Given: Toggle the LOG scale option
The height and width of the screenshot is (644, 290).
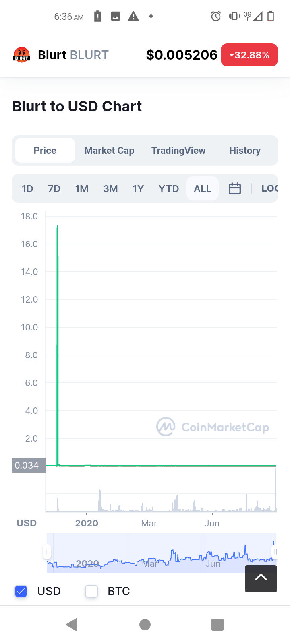Looking at the screenshot, I should (x=269, y=188).
